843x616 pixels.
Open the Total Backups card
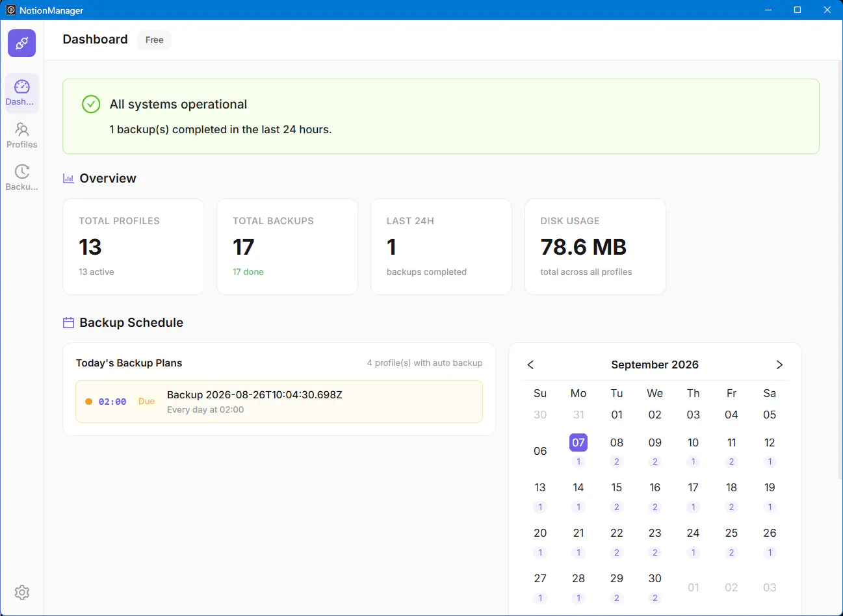(287, 246)
